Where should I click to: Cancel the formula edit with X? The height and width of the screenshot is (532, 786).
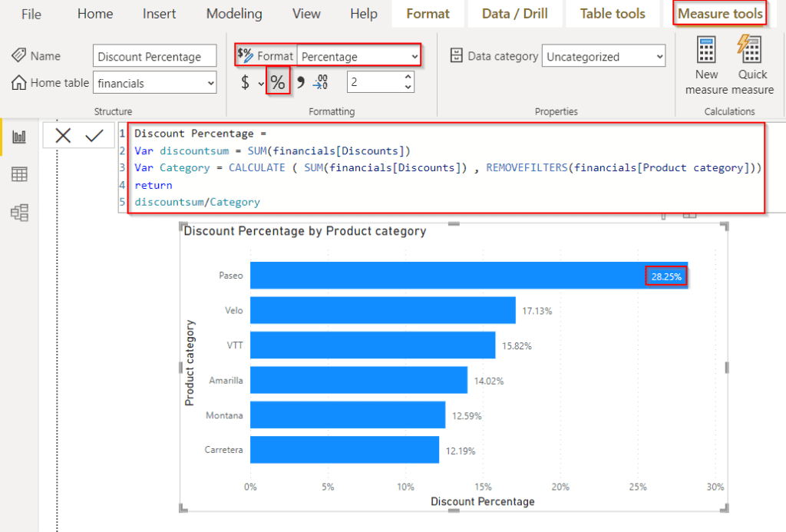(63, 135)
